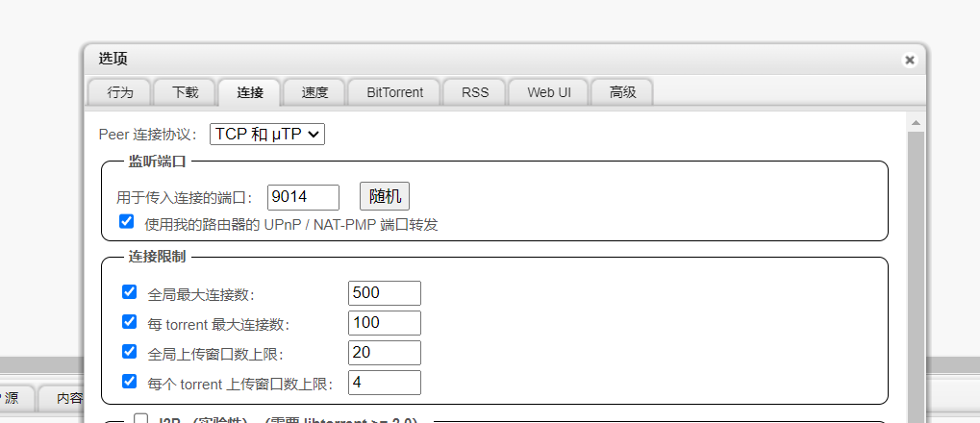
Task: Click the incoming port field showing 9014
Action: point(303,197)
